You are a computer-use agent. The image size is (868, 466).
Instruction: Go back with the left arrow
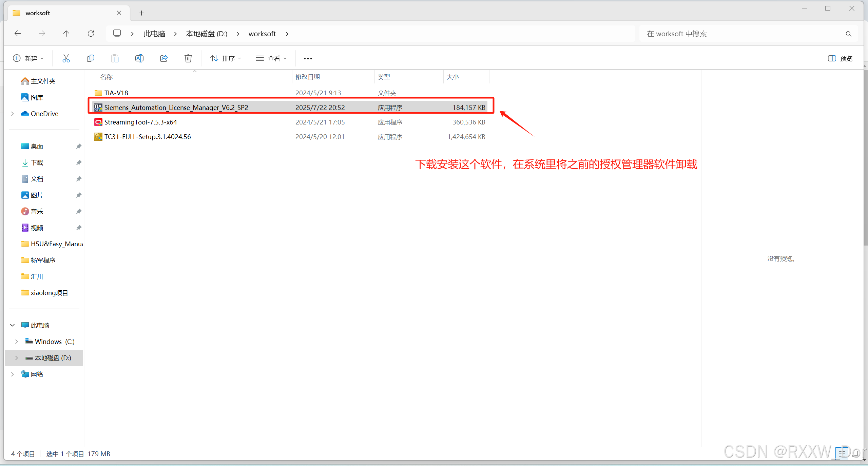[x=18, y=33]
